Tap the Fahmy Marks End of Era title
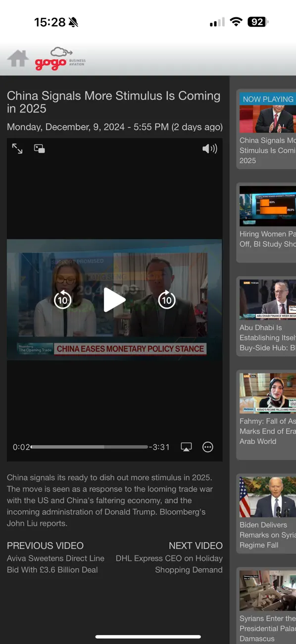Viewport: 296px width, 644px height. pyautogui.click(x=268, y=431)
